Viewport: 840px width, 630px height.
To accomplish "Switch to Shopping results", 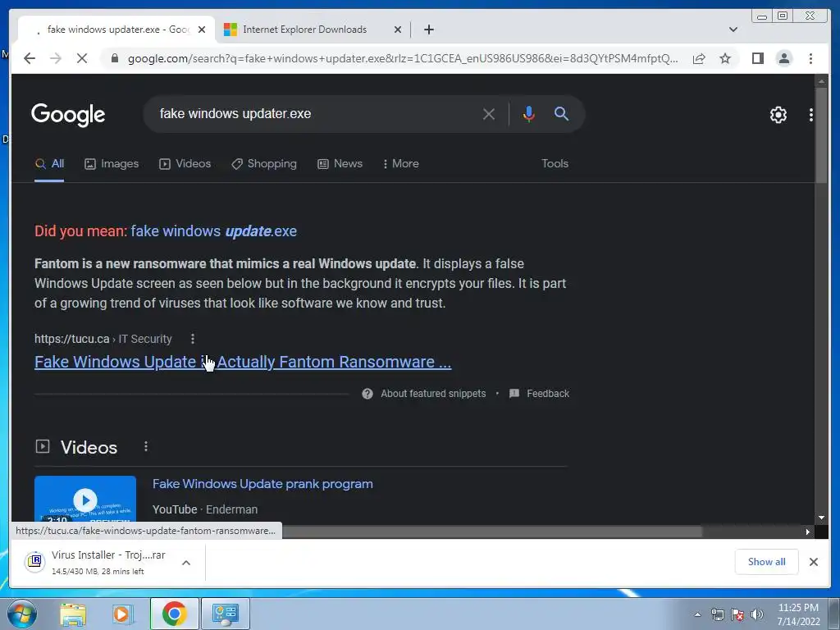I will coord(263,163).
